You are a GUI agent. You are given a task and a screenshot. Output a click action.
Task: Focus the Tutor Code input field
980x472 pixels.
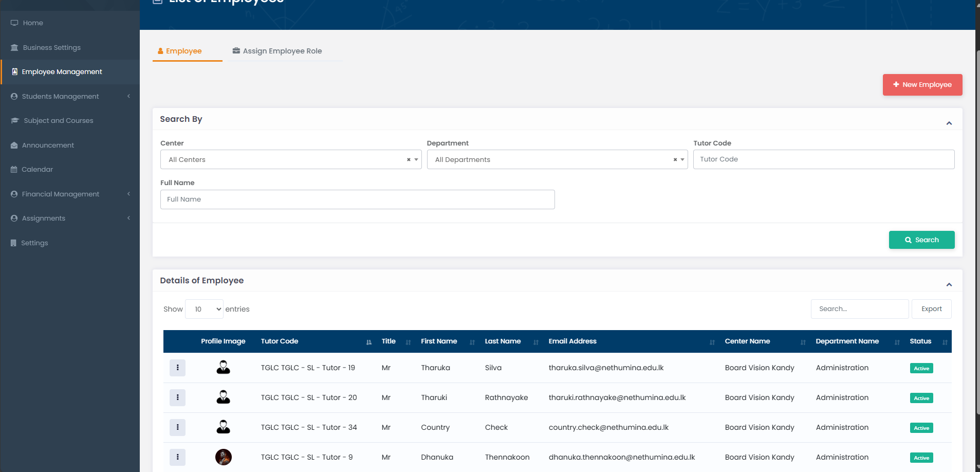click(823, 159)
